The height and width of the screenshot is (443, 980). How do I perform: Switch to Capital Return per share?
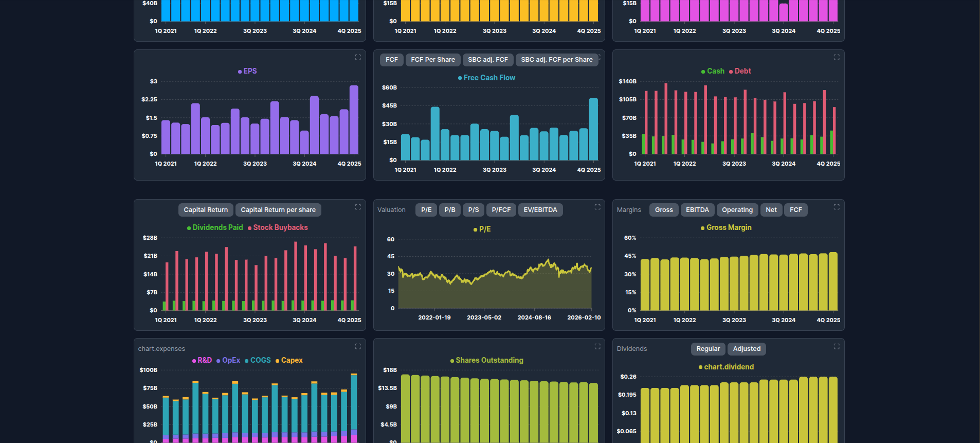coord(278,210)
